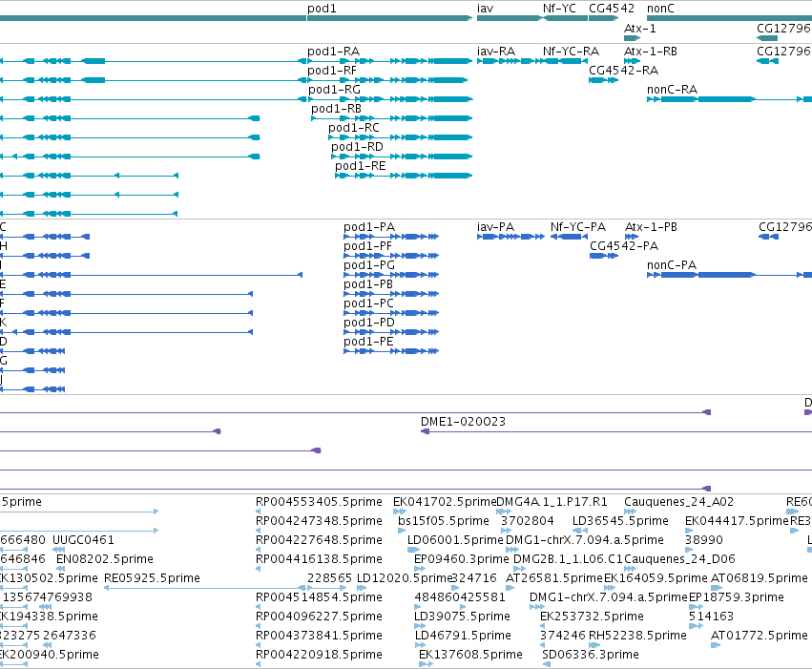
Task: Open EST EP18759.3prime
Action: [x=737, y=598]
